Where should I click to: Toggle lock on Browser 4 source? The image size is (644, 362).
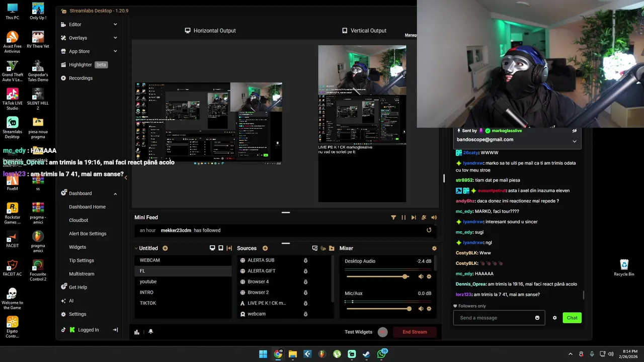coord(305,282)
